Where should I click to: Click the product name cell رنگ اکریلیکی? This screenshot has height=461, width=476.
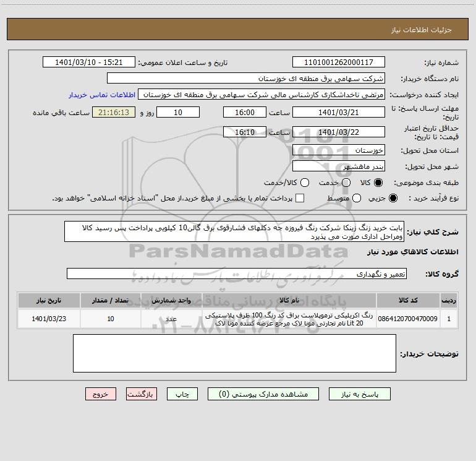click(289, 319)
